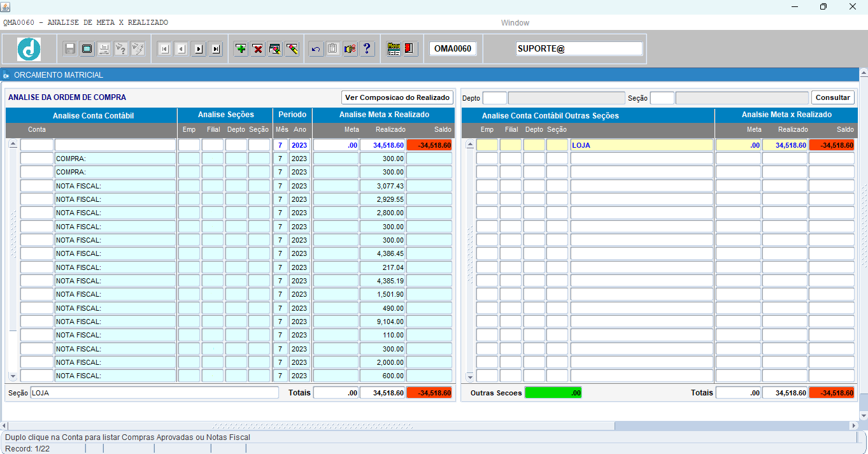Open help with the question mark icon
The image size is (868, 454).
367,49
